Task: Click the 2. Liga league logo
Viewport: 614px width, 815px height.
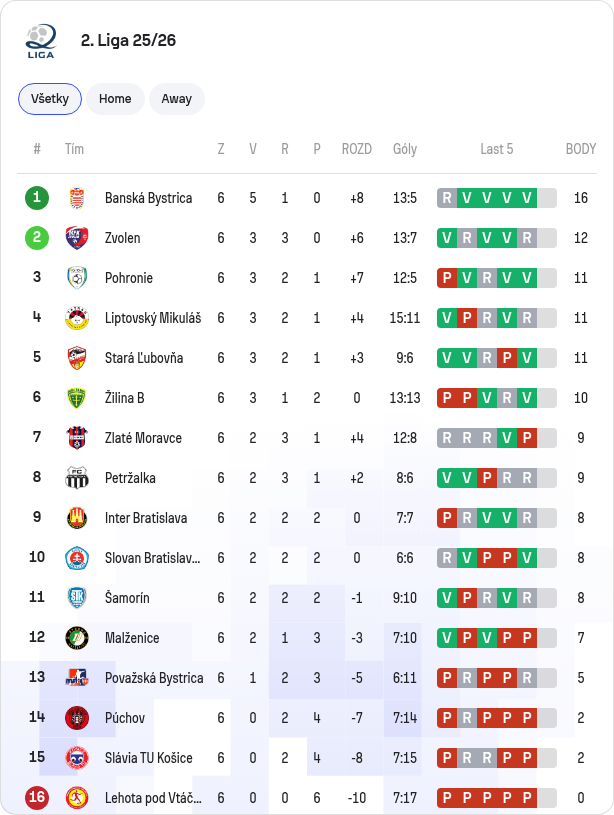Action: coord(41,41)
